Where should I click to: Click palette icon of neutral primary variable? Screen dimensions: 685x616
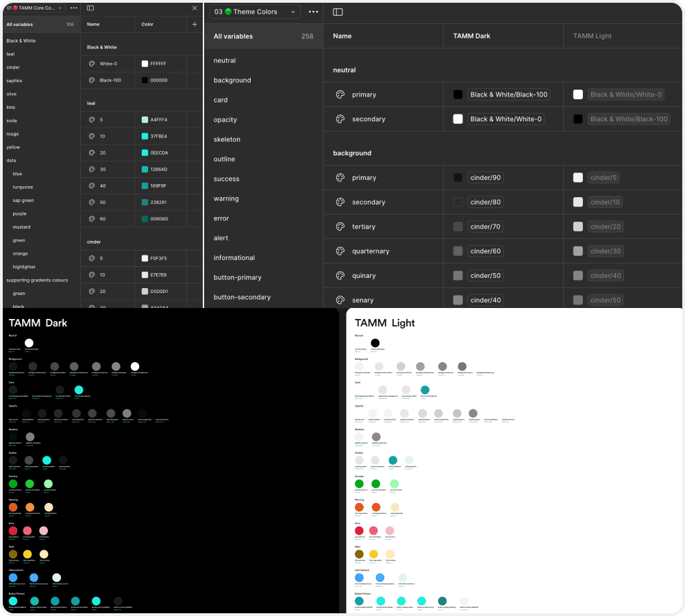click(x=340, y=94)
